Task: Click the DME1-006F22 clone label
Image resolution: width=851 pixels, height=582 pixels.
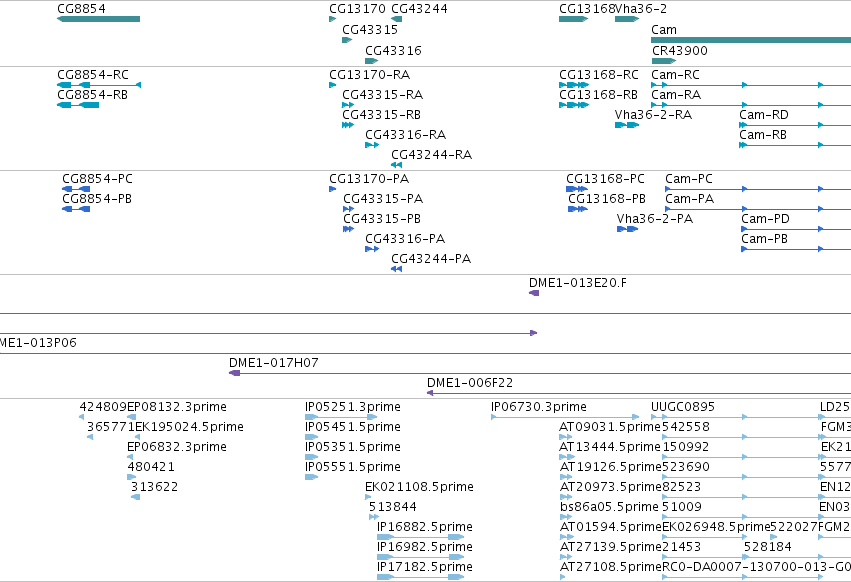Action: coord(470,383)
